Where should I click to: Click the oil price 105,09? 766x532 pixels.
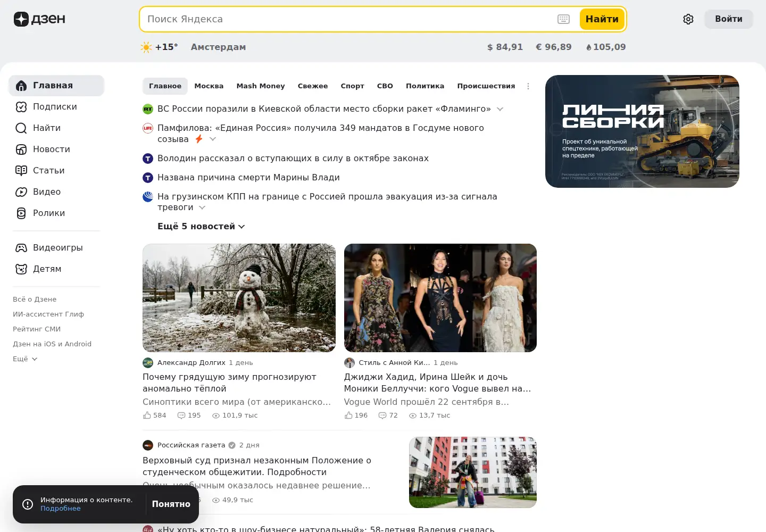(x=606, y=47)
